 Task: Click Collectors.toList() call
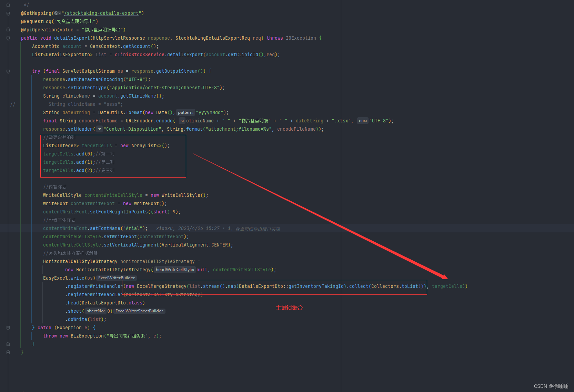(x=397, y=287)
